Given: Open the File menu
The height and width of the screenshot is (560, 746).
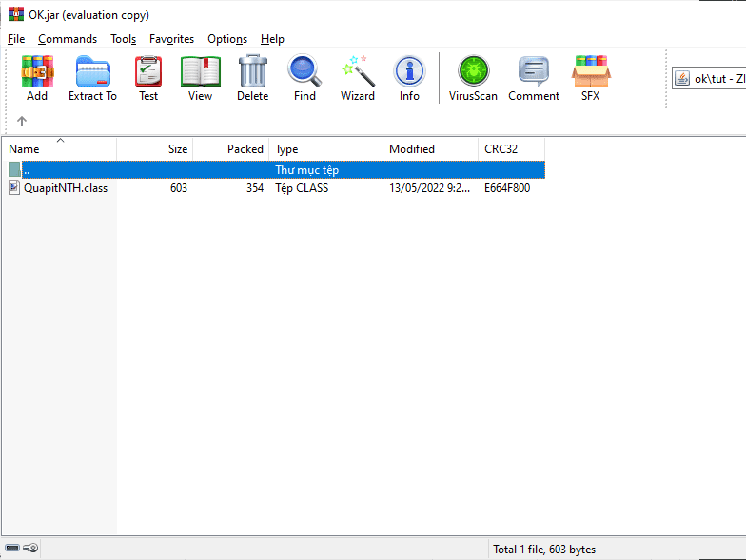Looking at the screenshot, I should [16, 39].
